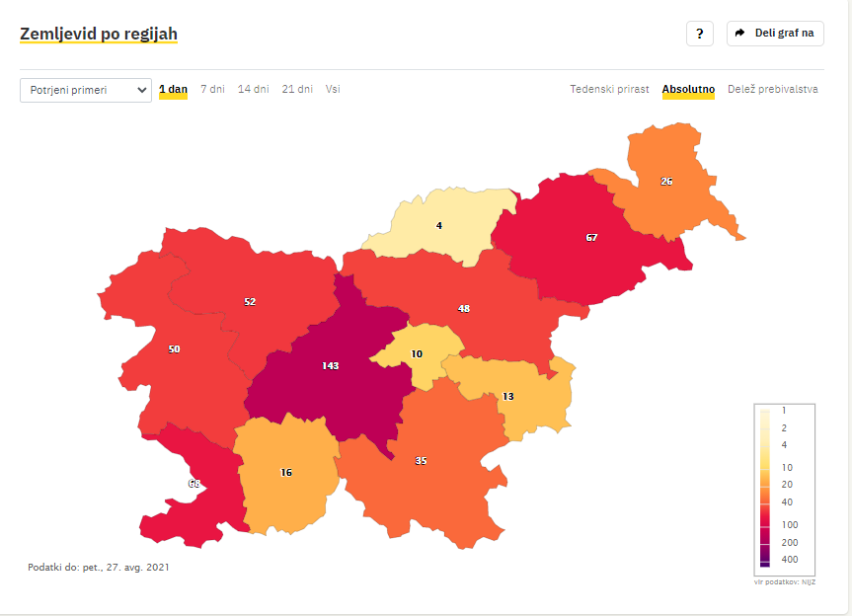
Task: Switch to Tedenski prirast view
Action: [x=609, y=89]
